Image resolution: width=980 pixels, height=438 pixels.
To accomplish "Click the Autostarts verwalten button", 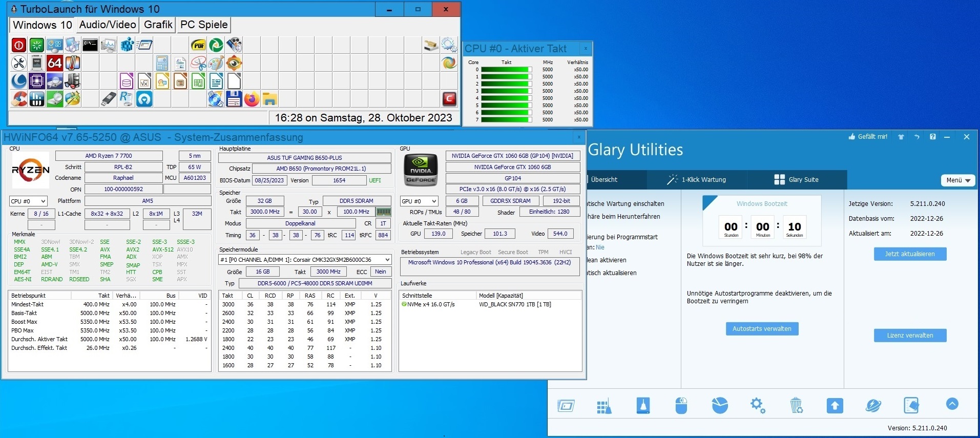I will coord(762,329).
